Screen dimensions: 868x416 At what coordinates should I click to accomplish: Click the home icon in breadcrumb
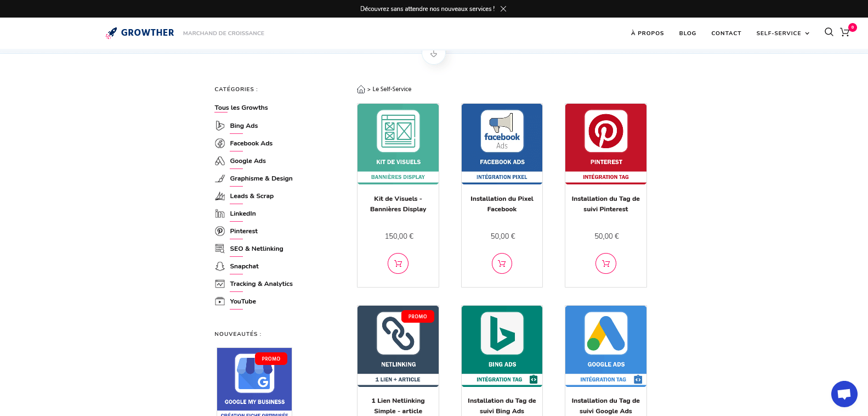[x=361, y=89]
